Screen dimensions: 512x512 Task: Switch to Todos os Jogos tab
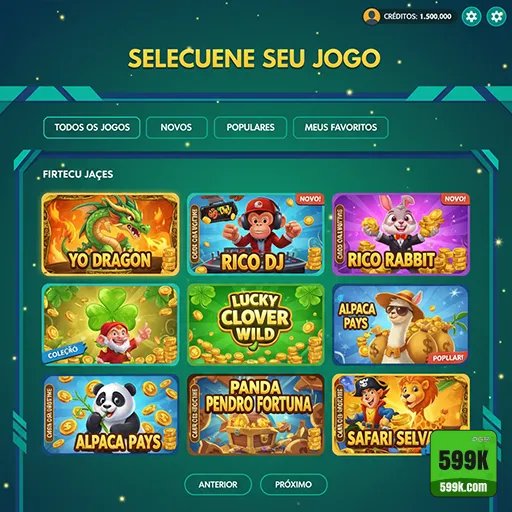92,127
